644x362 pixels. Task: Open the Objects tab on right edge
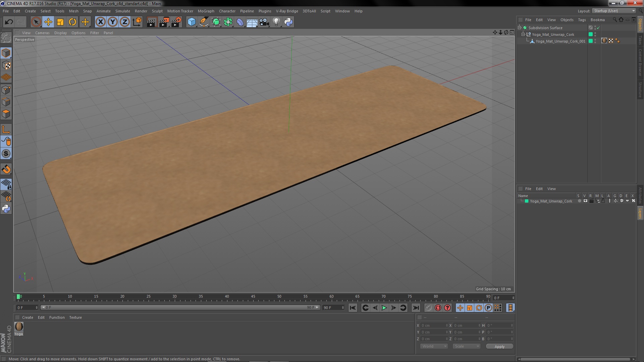pyautogui.click(x=640, y=24)
